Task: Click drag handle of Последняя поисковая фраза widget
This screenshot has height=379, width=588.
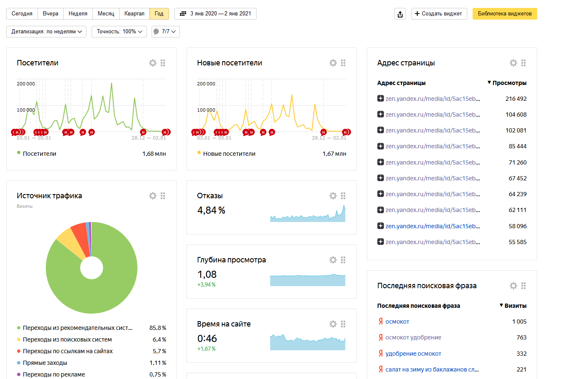Action: 523,286
